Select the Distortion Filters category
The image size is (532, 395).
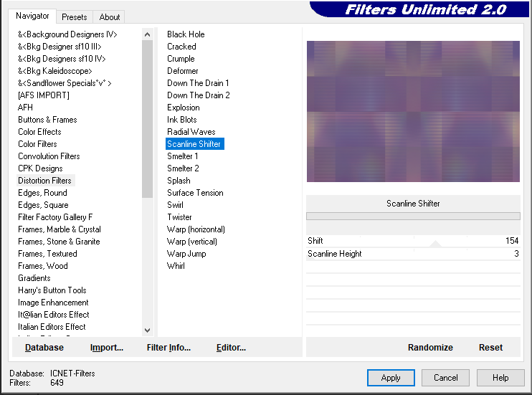[44, 181]
